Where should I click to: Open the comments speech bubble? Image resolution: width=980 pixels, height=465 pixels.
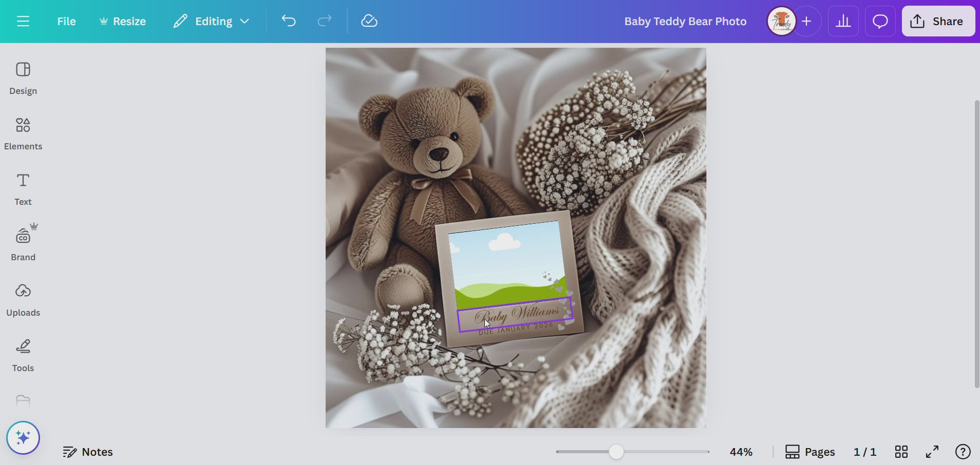[x=880, y=21]
